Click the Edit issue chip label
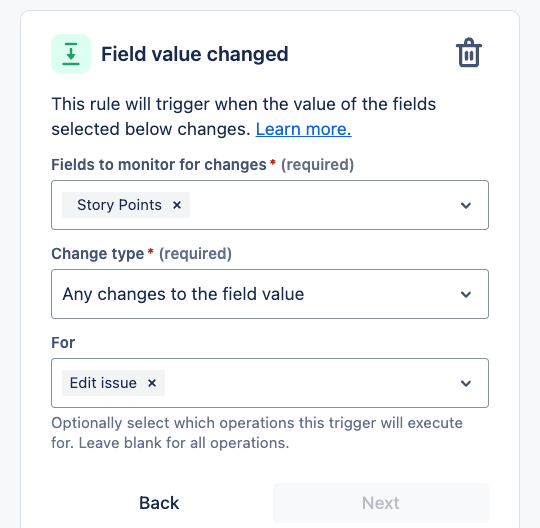Screen dimensions: 540x528 pos(103,383)
